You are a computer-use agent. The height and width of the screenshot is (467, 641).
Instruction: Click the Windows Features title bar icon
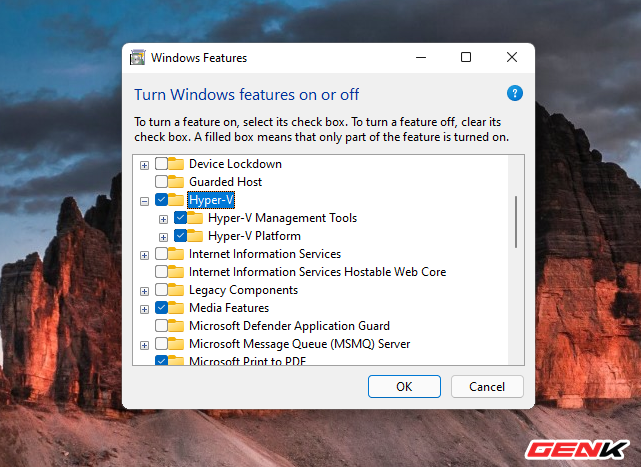click(x=138, y=57)
